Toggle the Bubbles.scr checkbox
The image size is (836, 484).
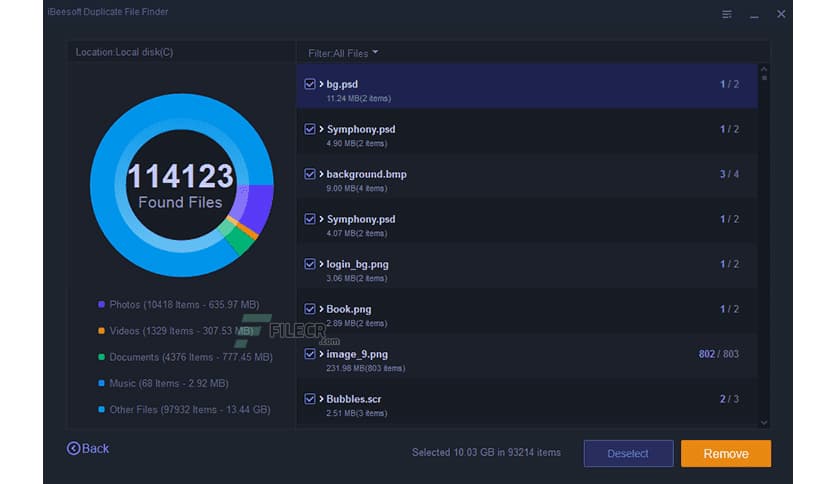coord(310,399)
